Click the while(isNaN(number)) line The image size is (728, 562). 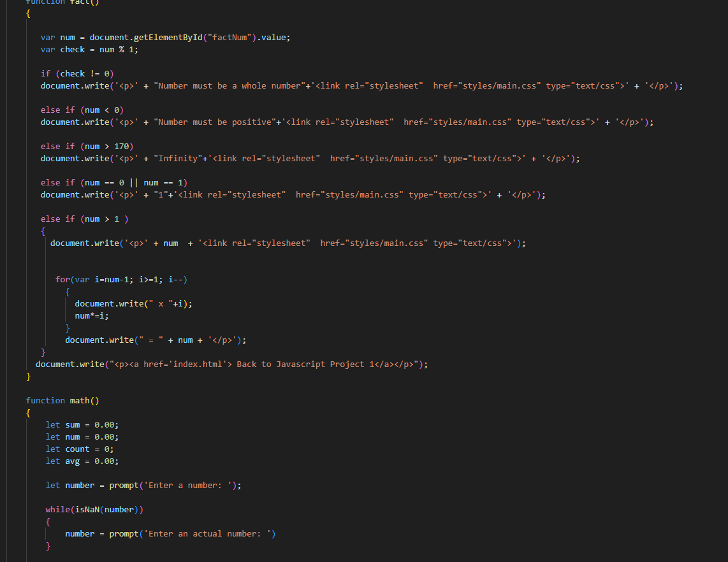pyautogui.click(x=94, y=510)
